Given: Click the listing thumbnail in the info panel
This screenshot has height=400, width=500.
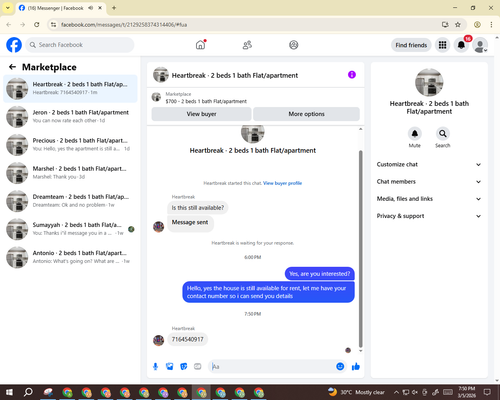Looking at the screenshot, I should click(x=429, y=82).
